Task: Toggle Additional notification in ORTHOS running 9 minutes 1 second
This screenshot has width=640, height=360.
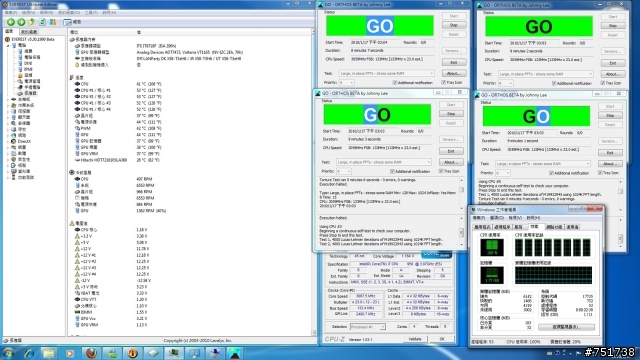Action: (569, 173)
